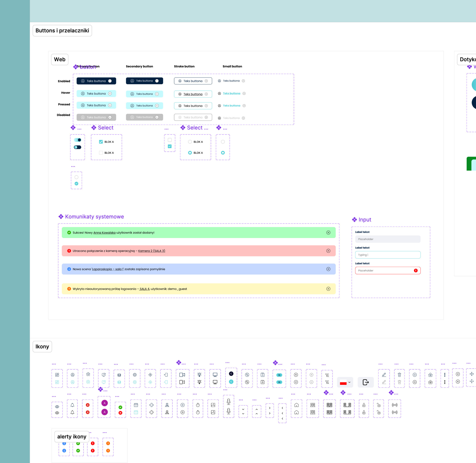Select the Buttons i przelaczniki section label
476x463 pixels.
(62, 31)
